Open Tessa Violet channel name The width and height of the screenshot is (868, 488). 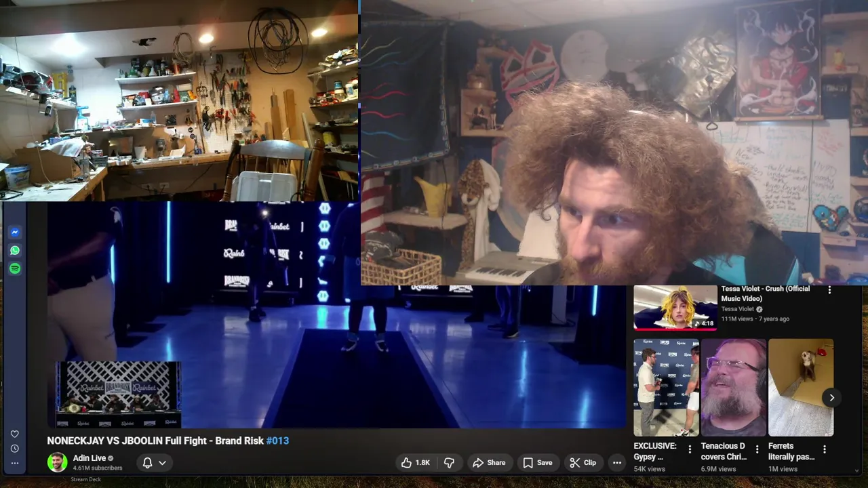point(738,309)
